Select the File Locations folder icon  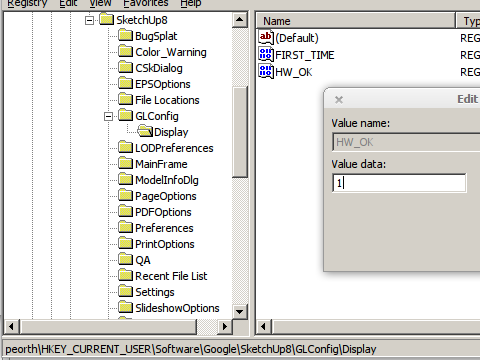click(126, 99)
